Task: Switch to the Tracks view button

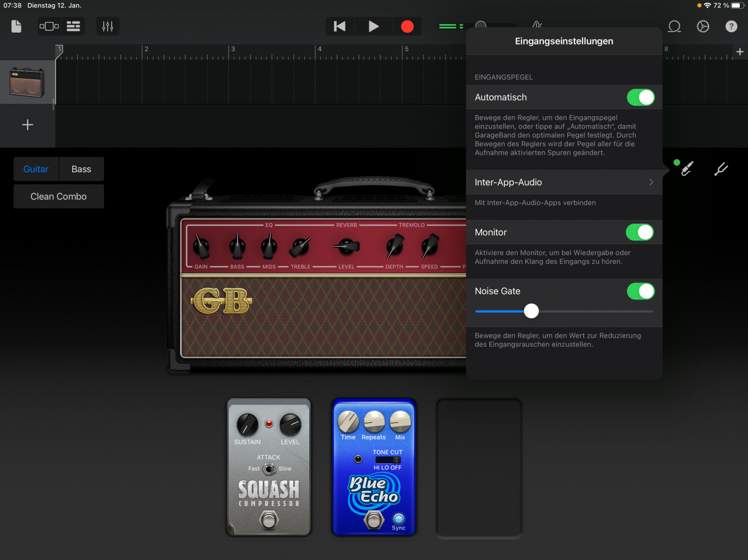Action: pyautogui.click(x=73, y=26)
